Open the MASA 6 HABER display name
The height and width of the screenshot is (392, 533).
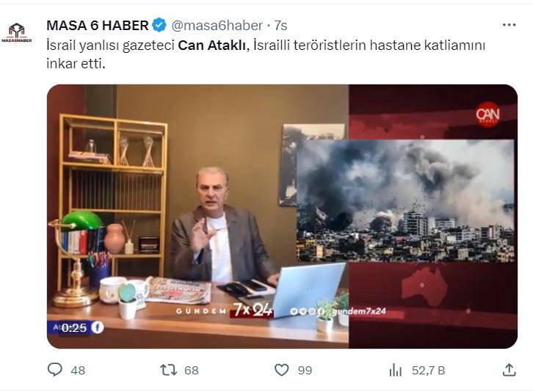(x=98, y=26)
